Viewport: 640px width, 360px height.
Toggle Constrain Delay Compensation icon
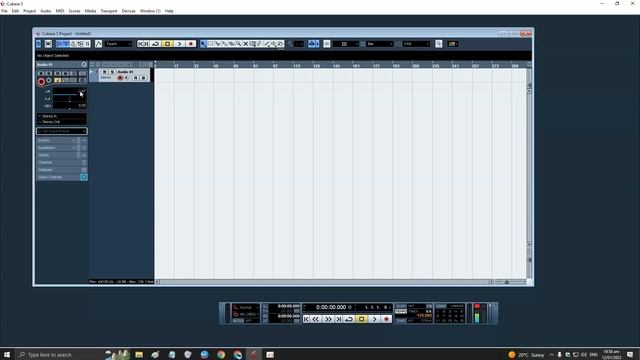click(x=48, y=44)
